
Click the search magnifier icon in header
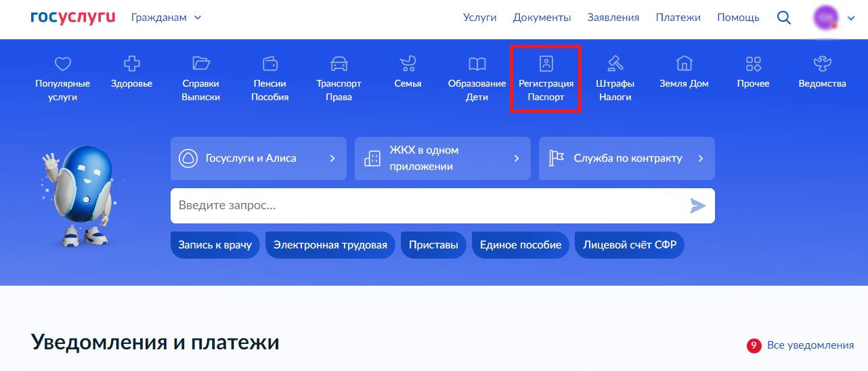[784, 18]
